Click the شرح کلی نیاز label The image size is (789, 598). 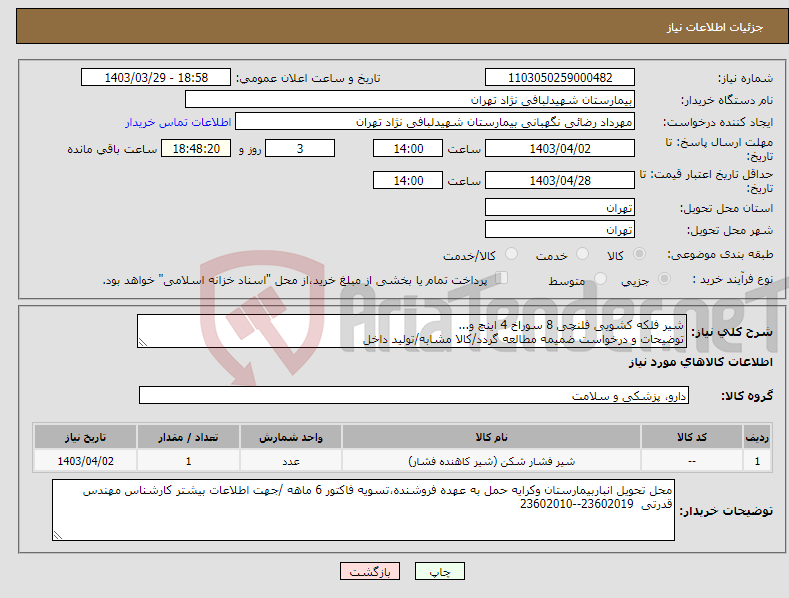coord(732,332)
